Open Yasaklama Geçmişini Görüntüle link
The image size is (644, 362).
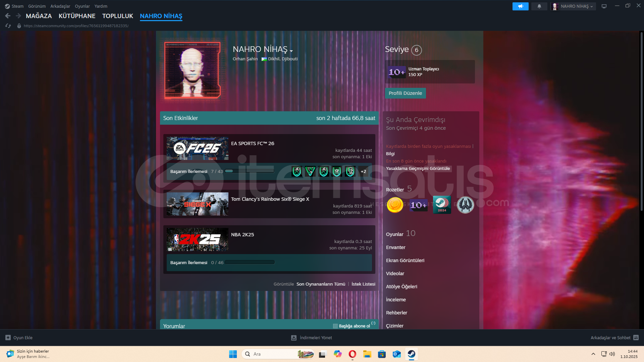point(418,169)
